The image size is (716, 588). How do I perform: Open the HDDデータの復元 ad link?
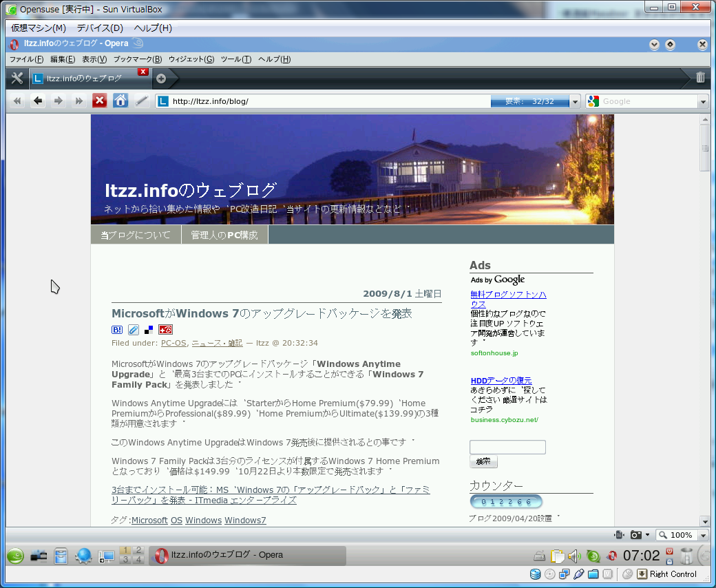click(x=501, y=380)
